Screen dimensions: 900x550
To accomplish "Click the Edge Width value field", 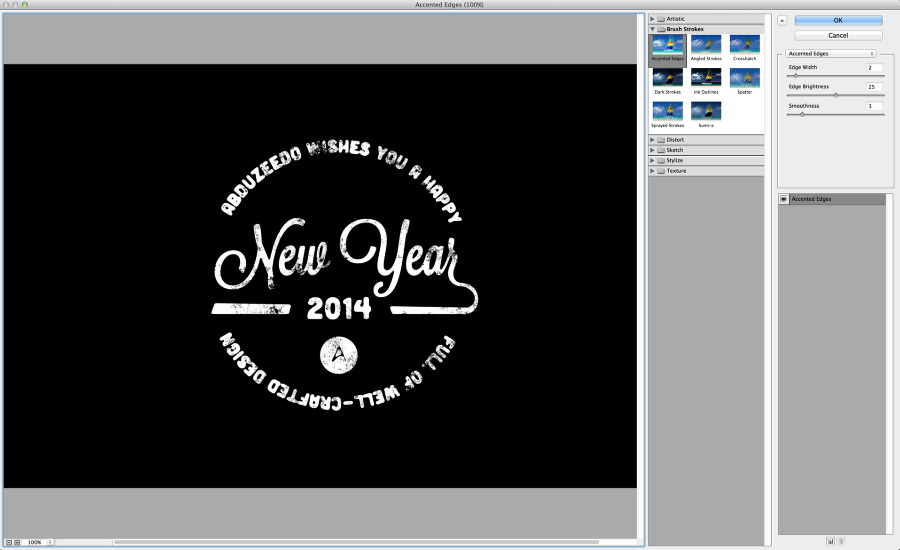I will (874, 67).
